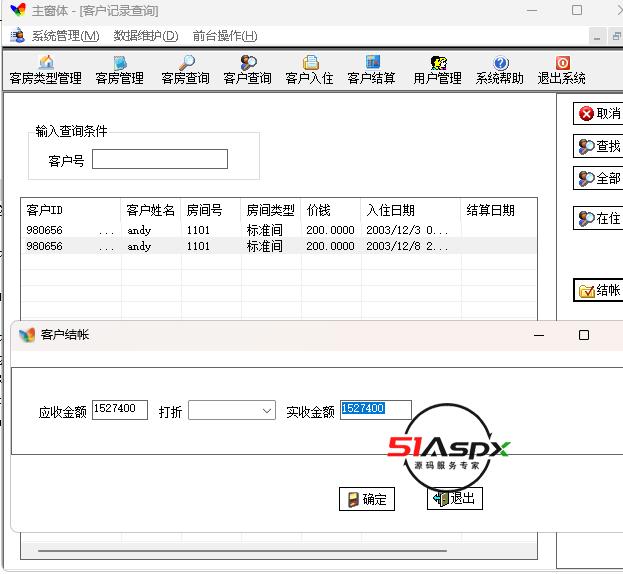Minimize the inner MDI child window
The height and width of the screenshot is (574, 623).
click(x=597, y=37)
